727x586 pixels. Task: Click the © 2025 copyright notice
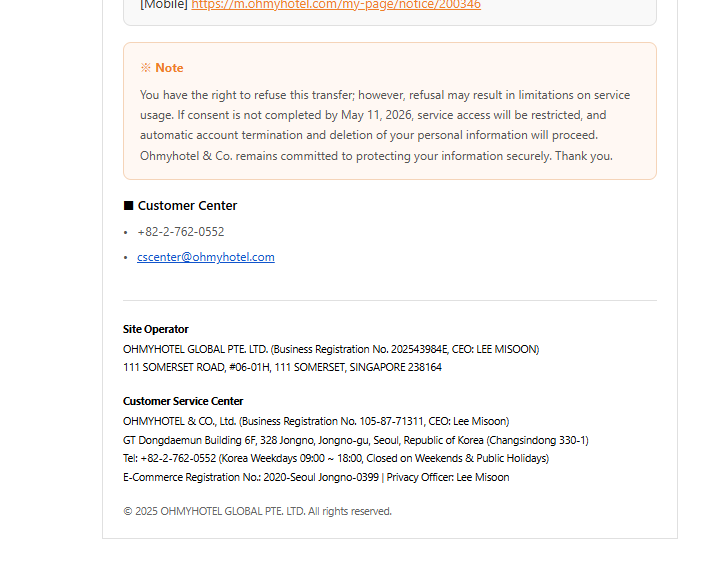(x=257, y=511)
